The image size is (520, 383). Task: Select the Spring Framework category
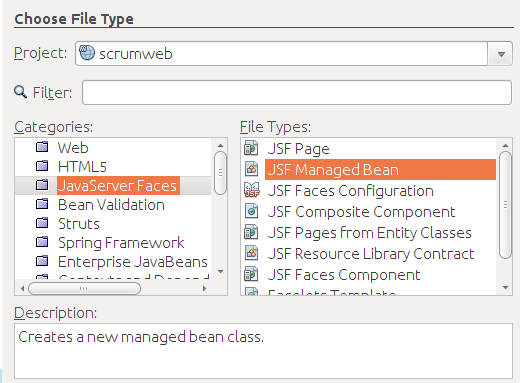[121, 242]
